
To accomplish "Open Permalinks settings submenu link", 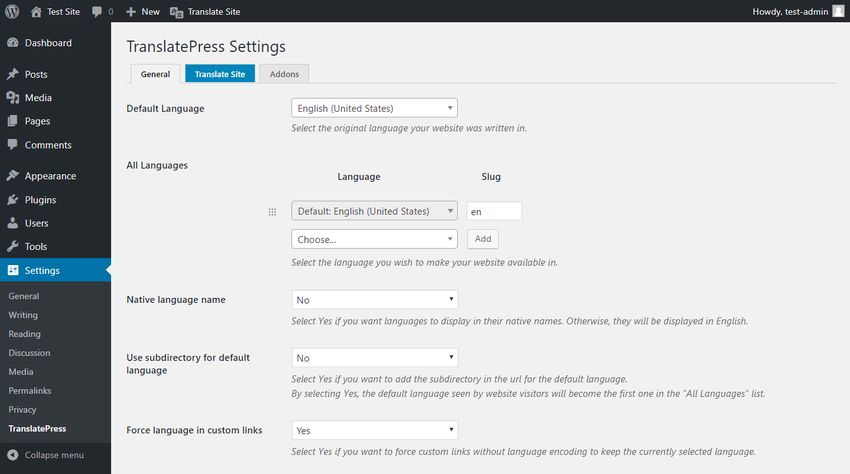I will (x=30, y=390).
